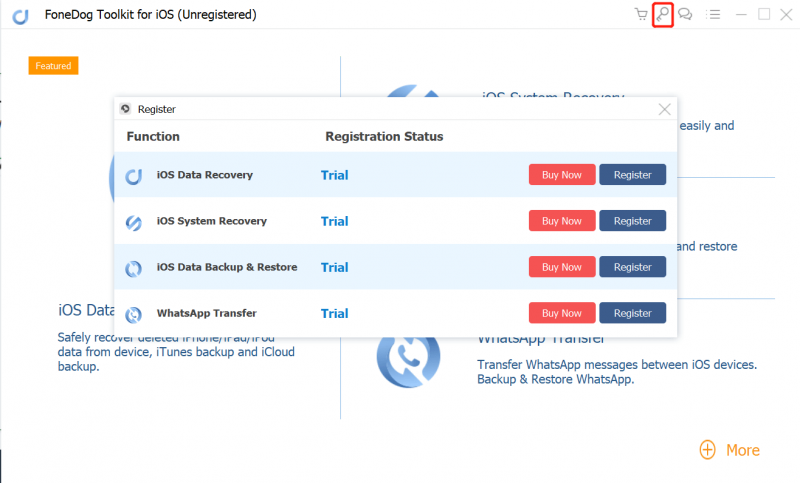
Task: Expand the More options button
Action: [729, 450]
